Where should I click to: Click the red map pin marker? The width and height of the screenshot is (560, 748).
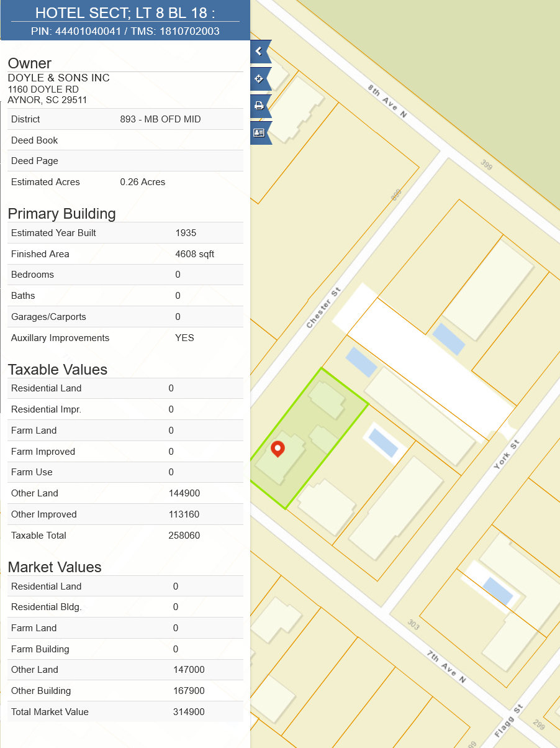pos(278,449)
